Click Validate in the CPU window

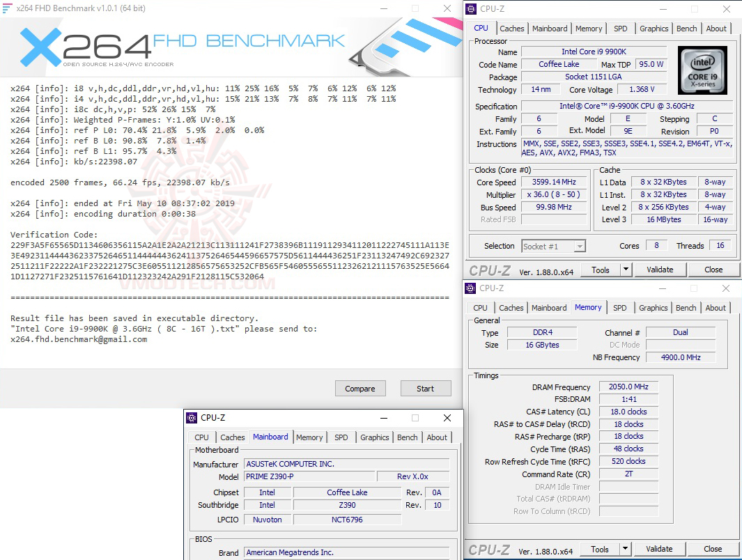pyautogui.click(x=660, y=270)
